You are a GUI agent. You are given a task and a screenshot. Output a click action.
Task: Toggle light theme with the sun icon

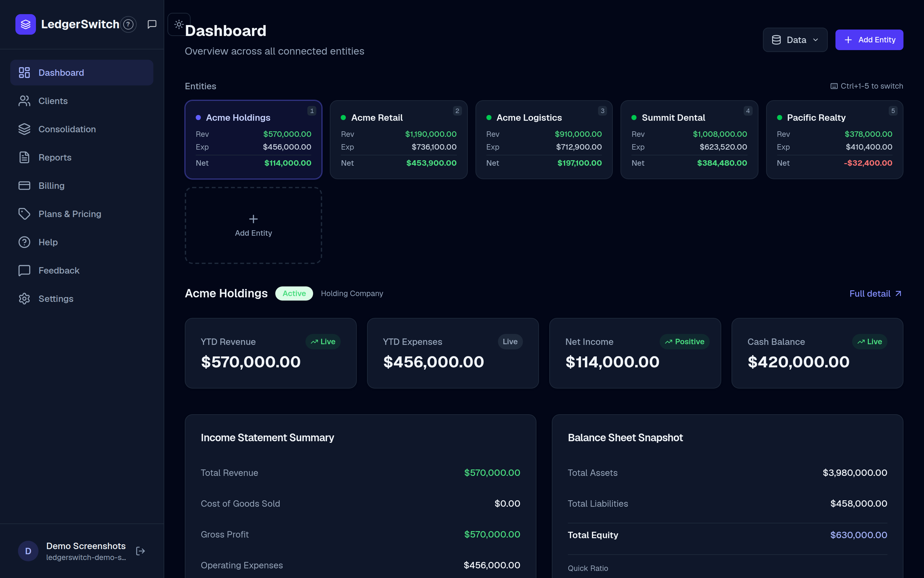[x=179, y=24]
